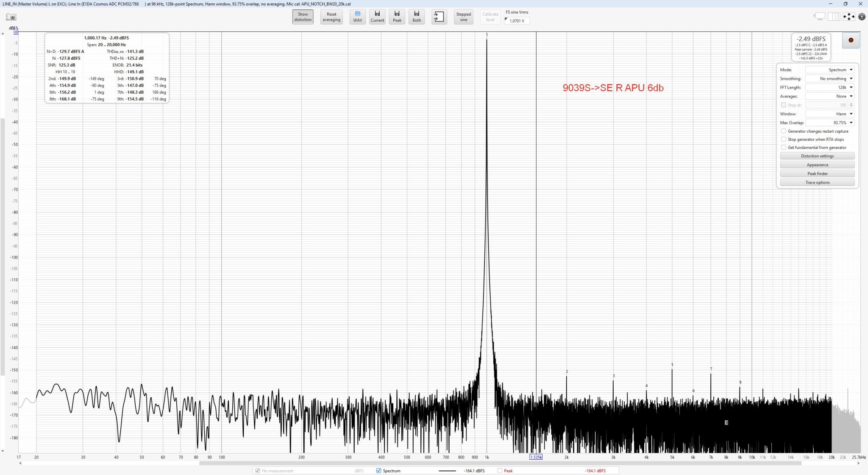
Task: Save Both traces
Action: pos(417,17)
